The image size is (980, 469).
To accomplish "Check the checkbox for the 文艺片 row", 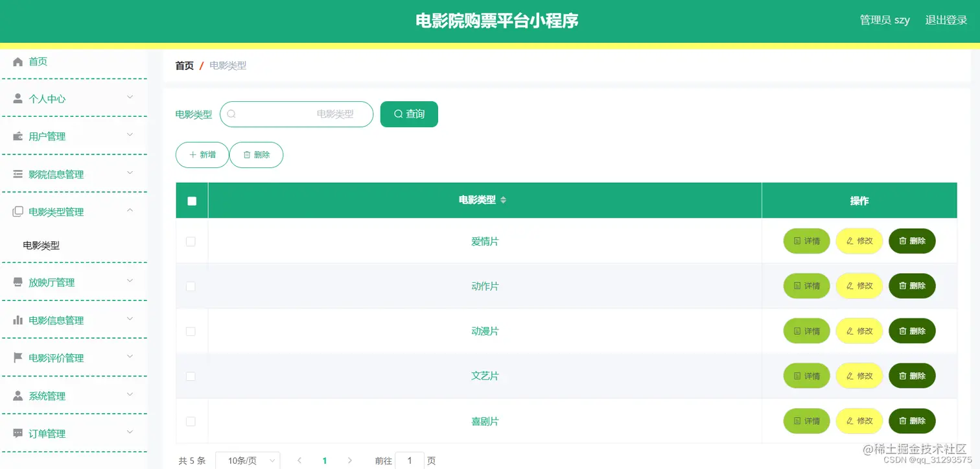I will coord(191,376).
